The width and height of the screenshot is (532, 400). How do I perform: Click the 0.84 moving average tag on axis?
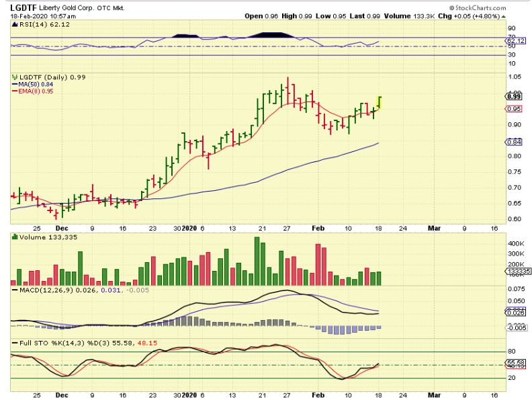[x=514, y=142]
